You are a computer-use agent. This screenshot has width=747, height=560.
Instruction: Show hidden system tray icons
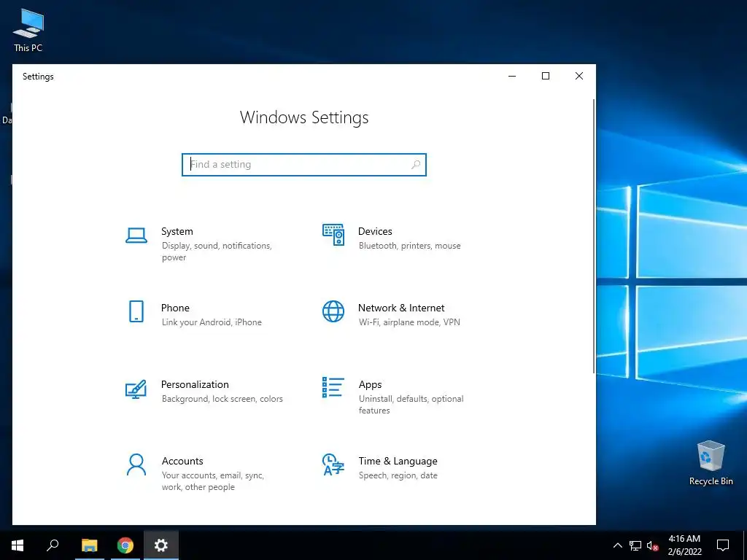[x=617, y=545]
